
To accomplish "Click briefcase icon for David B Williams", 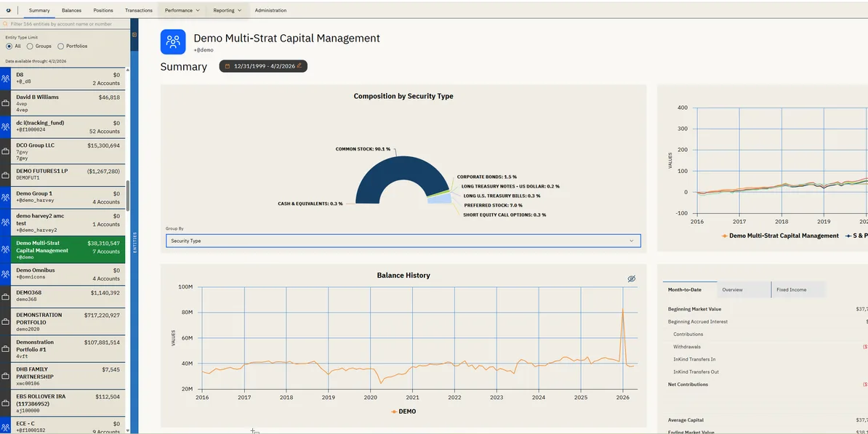I will tap(6, 103).
